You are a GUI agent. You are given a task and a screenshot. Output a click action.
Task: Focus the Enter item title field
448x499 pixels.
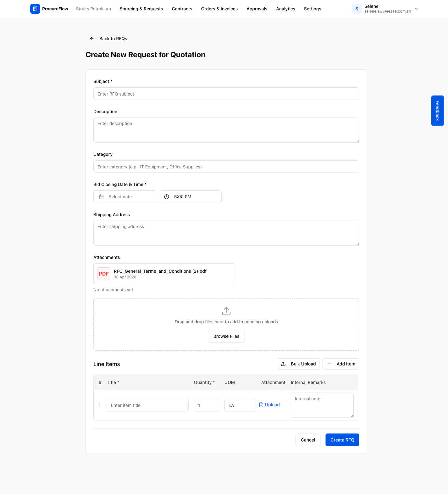pos(148,405)
